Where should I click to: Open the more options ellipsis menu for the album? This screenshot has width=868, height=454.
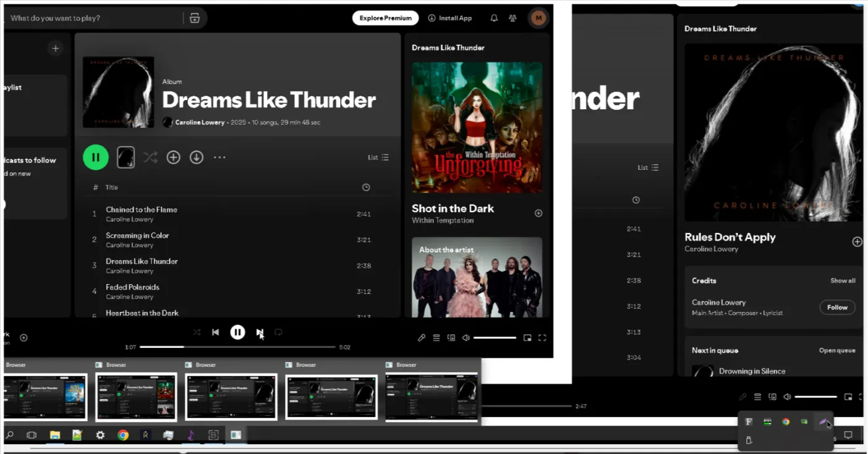(x=219, y=158)
